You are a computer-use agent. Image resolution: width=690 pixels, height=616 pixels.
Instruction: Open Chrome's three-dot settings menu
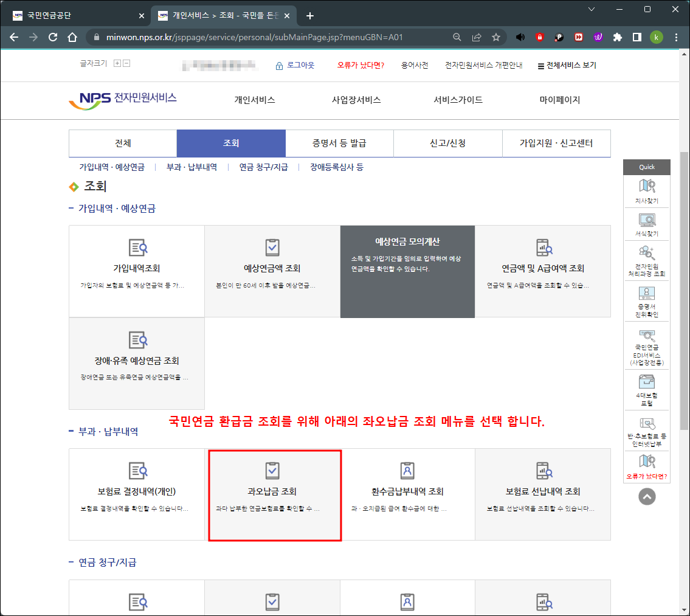677,37
